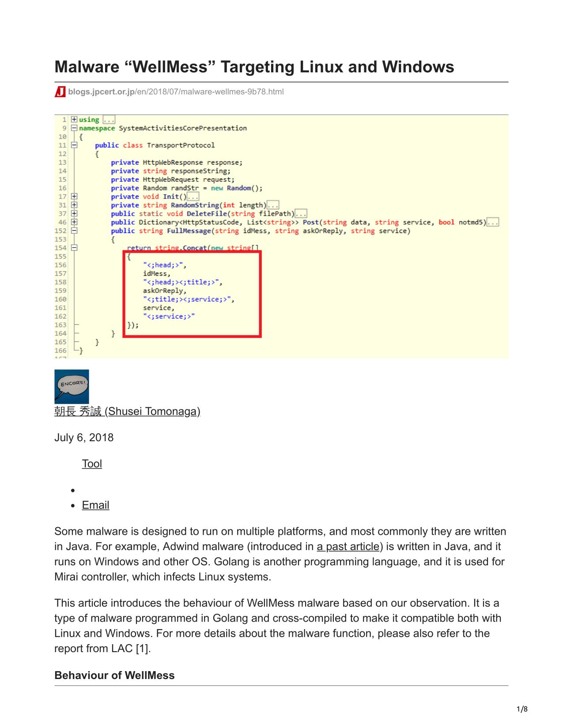Click 'private HttpWebRequest request;' code line
The width and height of the screenshot is (563, 728).
(173, 180)
